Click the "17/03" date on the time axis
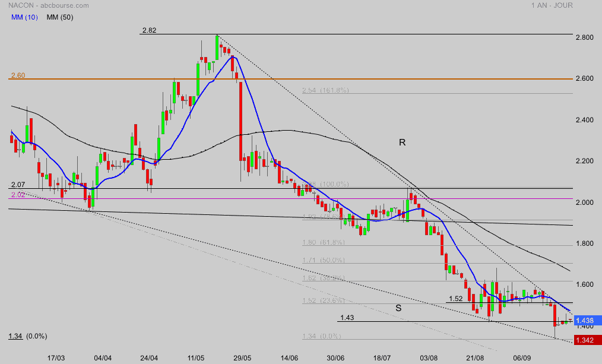This screenshot has height=364, width=602. [x=56, y=358]
